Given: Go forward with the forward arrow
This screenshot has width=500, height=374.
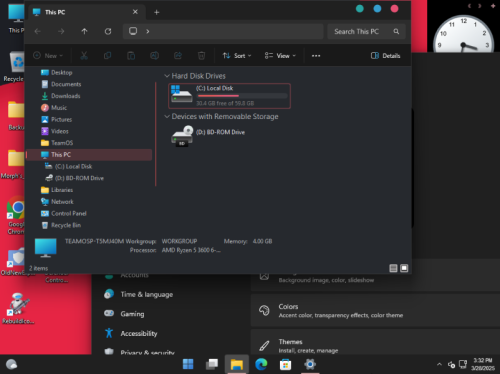Looking at the screenshot, I should tap(61, 31).
